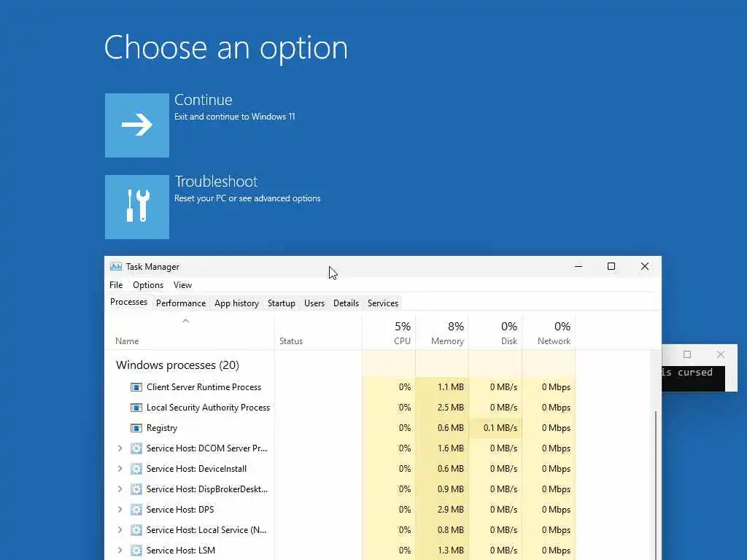
Task: Switch to the Performance tab
Action: [181, 303]
